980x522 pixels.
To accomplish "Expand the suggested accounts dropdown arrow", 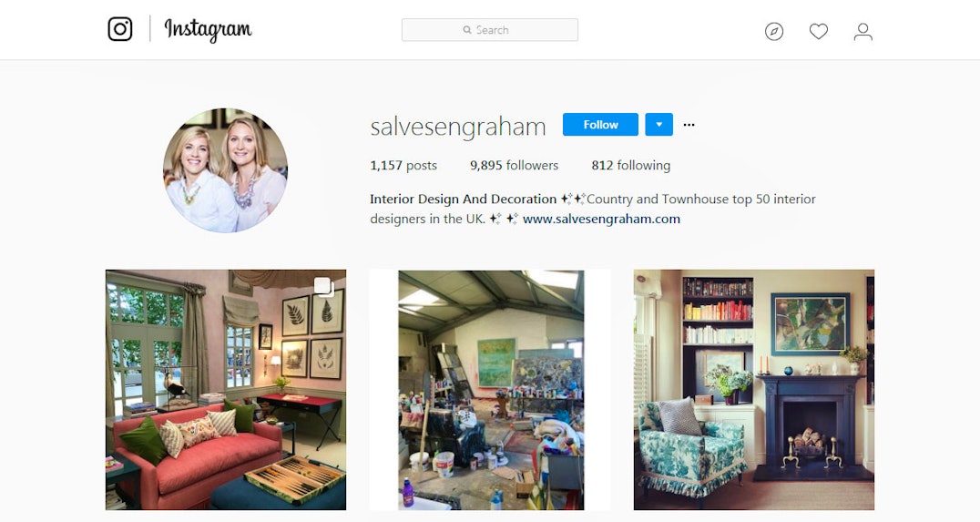I will (x=658, y=125).
